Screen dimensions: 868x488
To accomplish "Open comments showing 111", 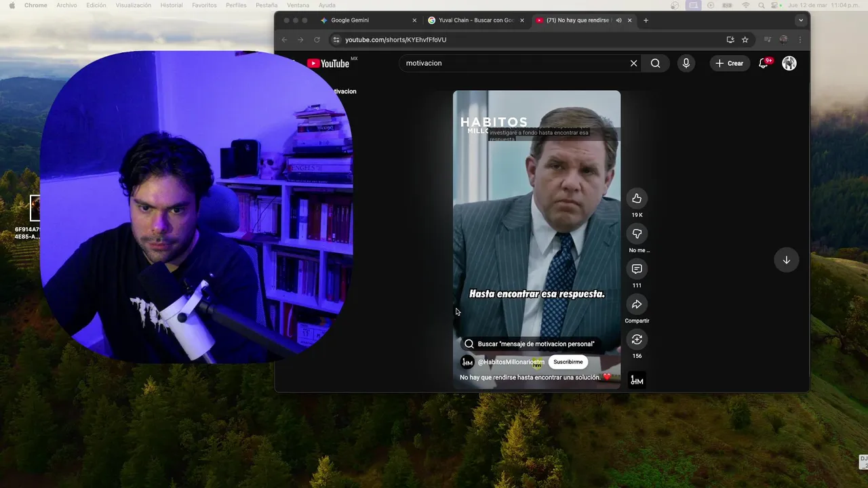I will coord(637,269).
